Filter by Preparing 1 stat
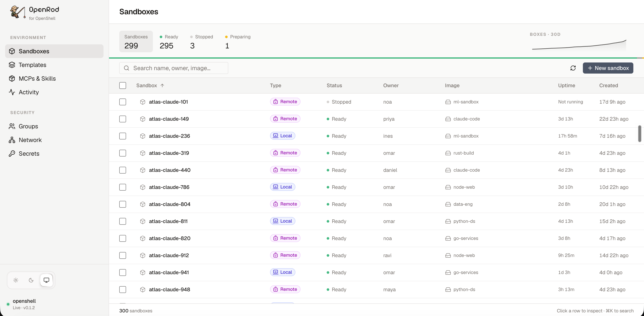Viewport: 644px width, 316px height. pos(237,42)
